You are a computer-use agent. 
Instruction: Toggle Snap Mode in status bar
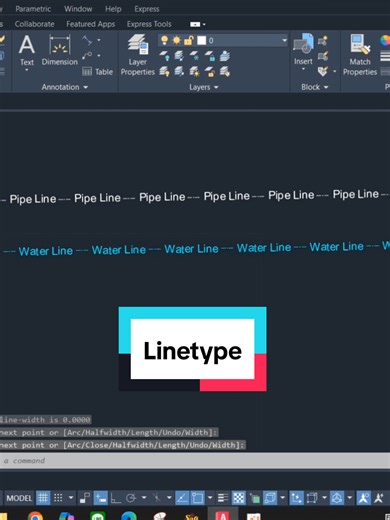tap(58, 498)
